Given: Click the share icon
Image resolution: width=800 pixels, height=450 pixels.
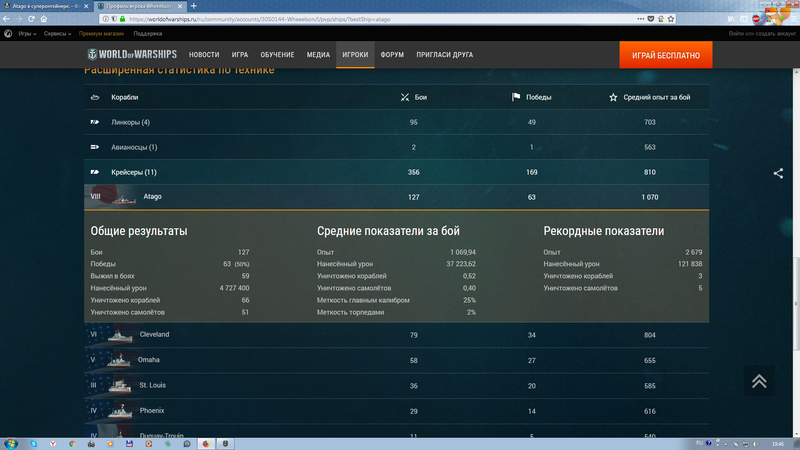Looking at the screenshot, I should coord(778,173).
